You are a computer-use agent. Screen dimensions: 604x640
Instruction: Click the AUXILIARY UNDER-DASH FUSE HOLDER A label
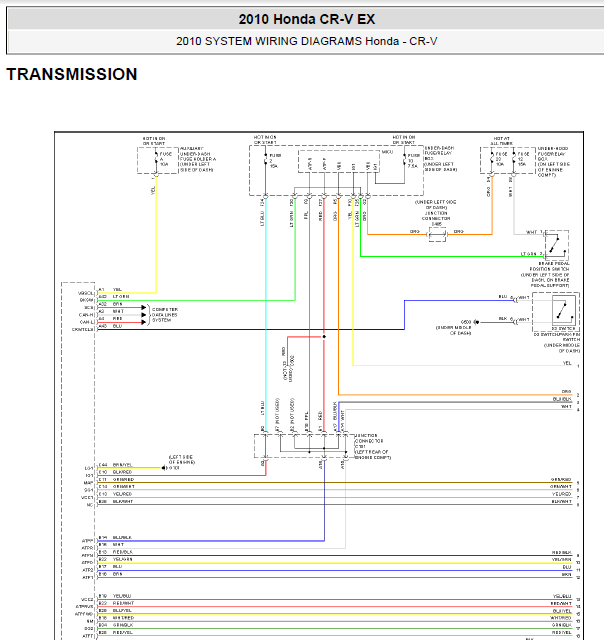tap(198, 159)
